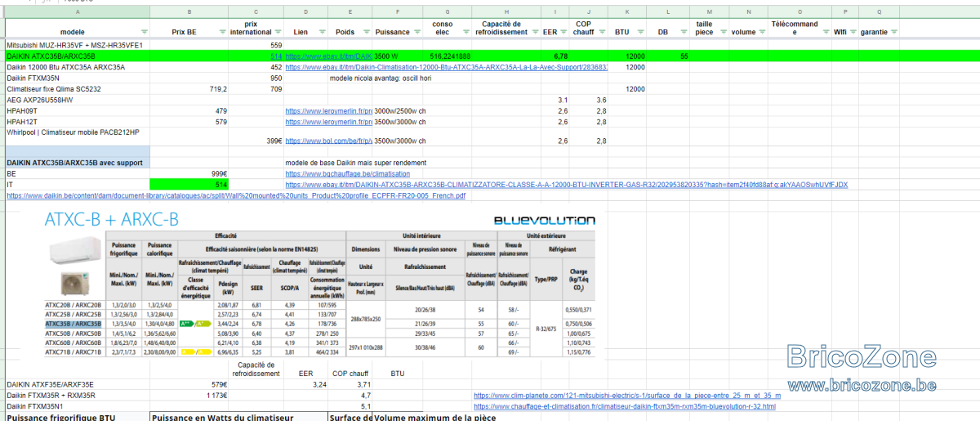Screen dimensions: 980x421
Task: Select column F by its letter header
Action: (398, 11)
